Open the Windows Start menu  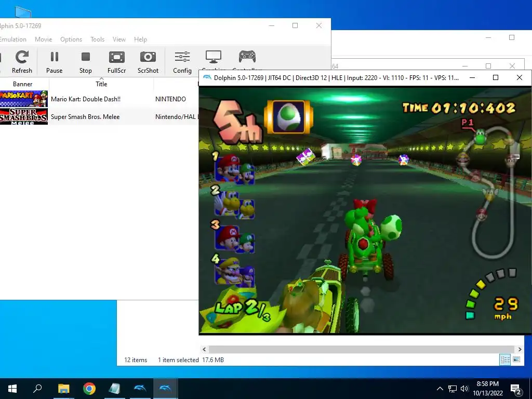(x=12, y=389)
